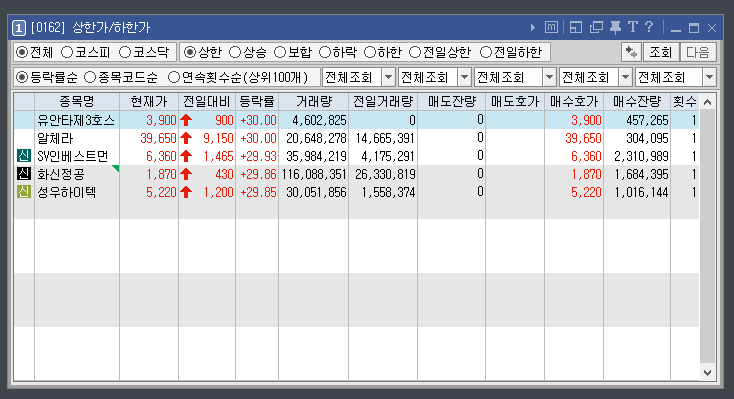Sort by 전일대비 column header

tap(207, 102)
